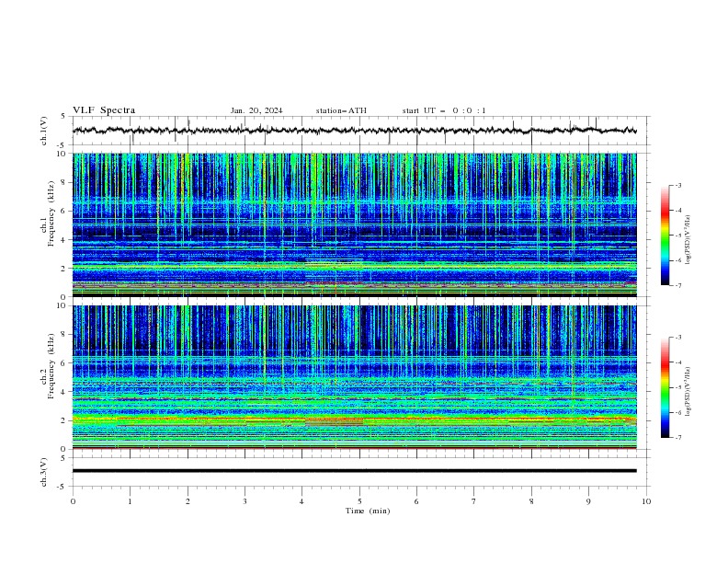Click the ch.2 color bar "-3" tick label
This screenshot has width=728, height=563.
(678, 338)
